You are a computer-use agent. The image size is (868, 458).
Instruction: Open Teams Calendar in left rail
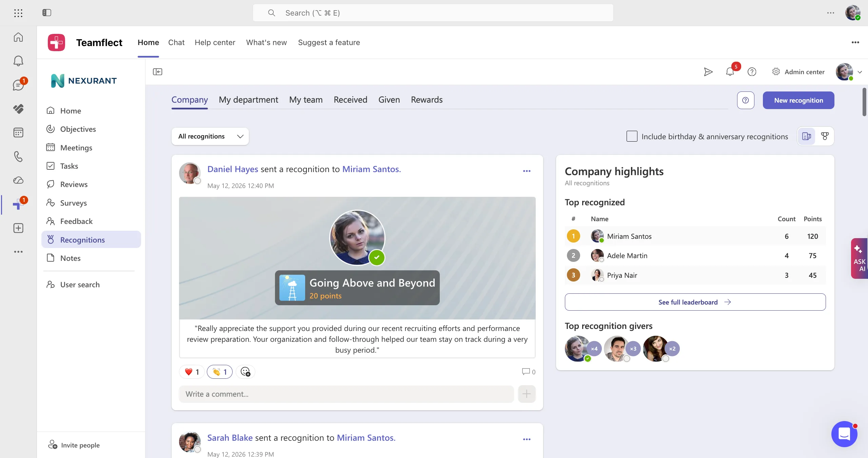tap(18, 132)
